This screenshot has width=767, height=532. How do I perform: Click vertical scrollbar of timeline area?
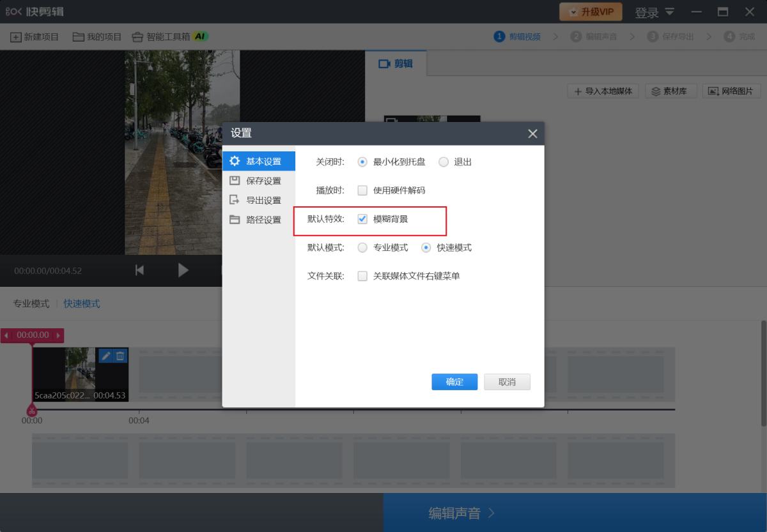click(x=763, y=374)
